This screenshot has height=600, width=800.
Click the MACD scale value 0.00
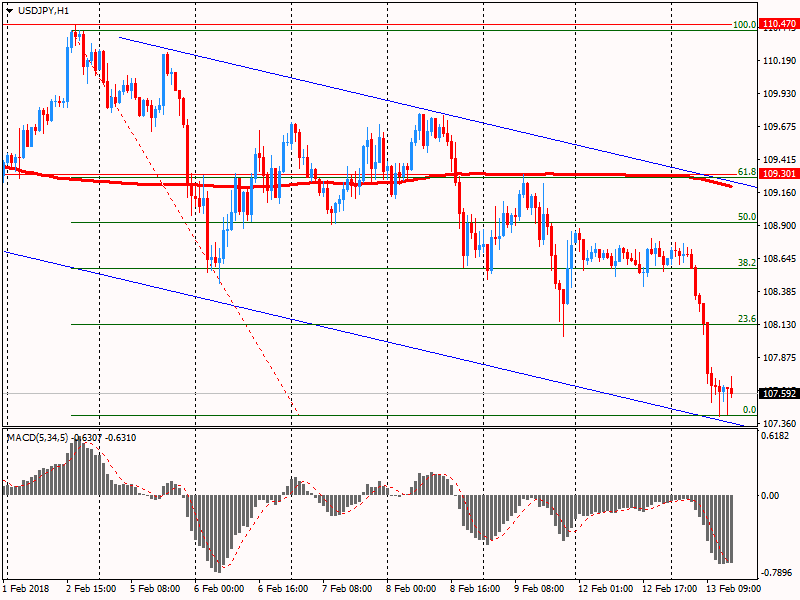coord(770,495)
